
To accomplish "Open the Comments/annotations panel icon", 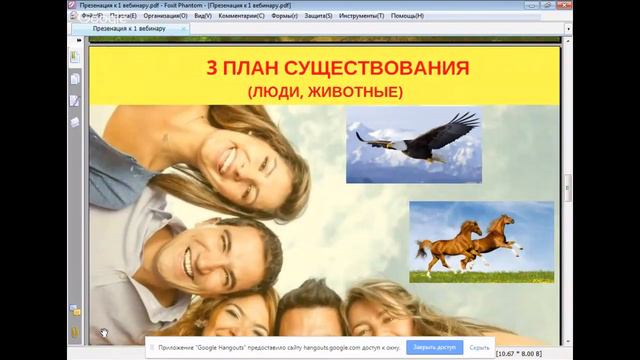I will click(75, 101).
